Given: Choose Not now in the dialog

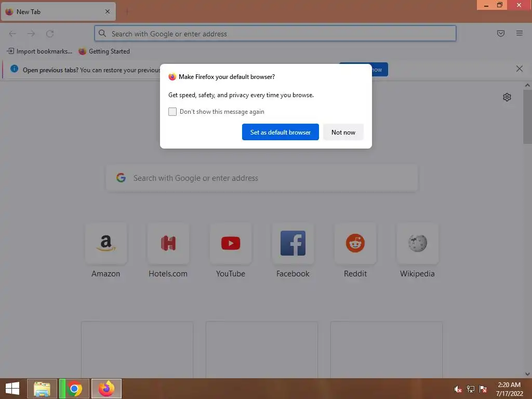Looking at the screenshot, I should coord(343,132).
